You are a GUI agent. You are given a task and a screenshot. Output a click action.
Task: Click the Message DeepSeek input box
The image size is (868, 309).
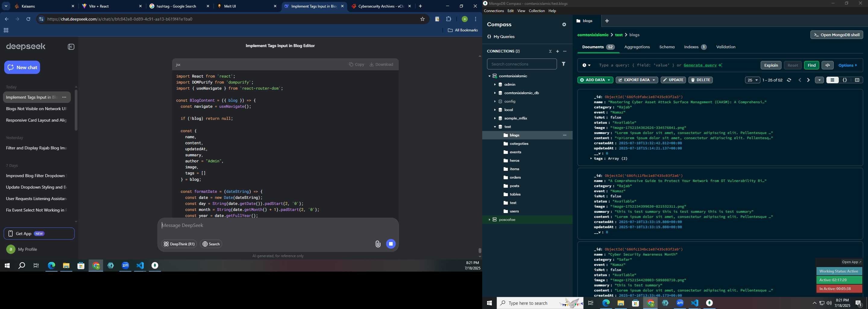coord(278,226)
